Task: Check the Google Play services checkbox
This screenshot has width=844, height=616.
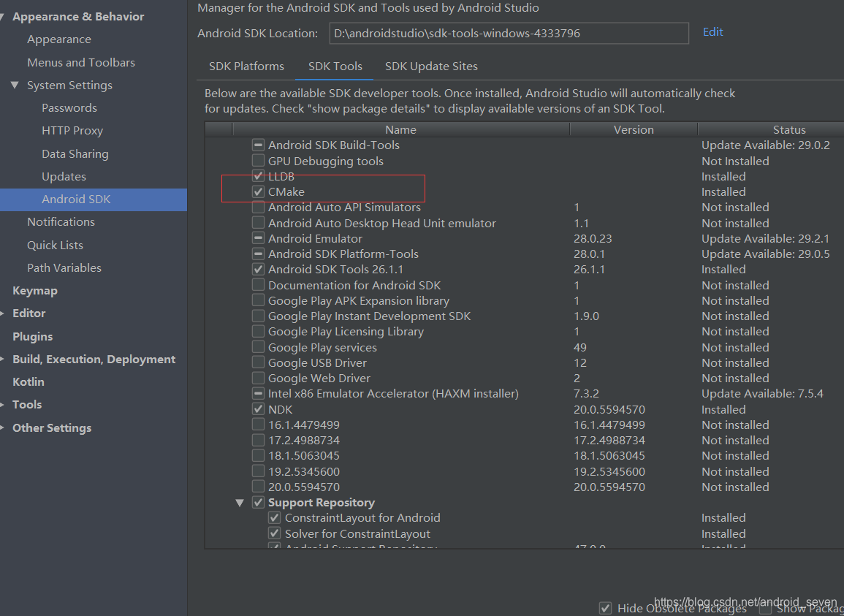Action: [x=259, y=347]
